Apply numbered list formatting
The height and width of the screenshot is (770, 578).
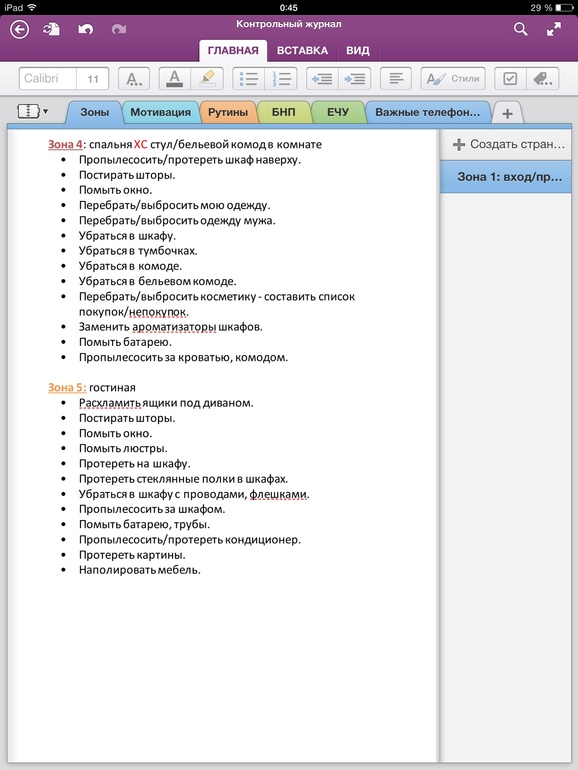(281, 79)
